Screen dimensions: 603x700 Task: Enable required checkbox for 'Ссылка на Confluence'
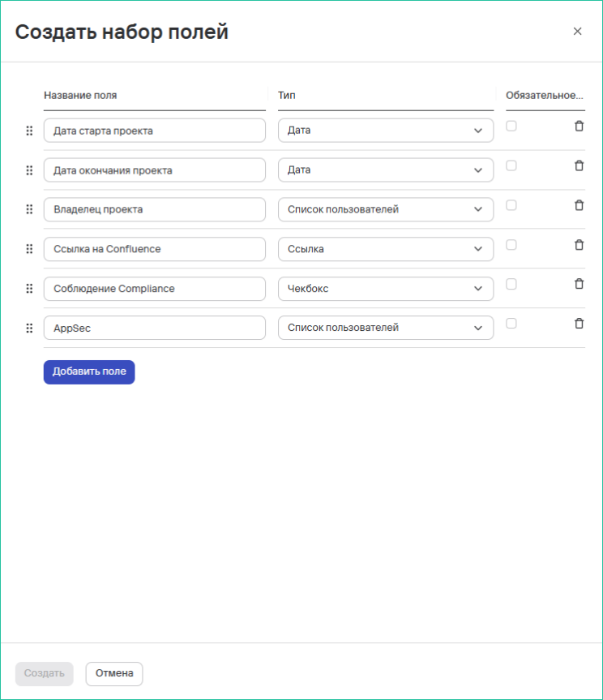pos(511,244)
